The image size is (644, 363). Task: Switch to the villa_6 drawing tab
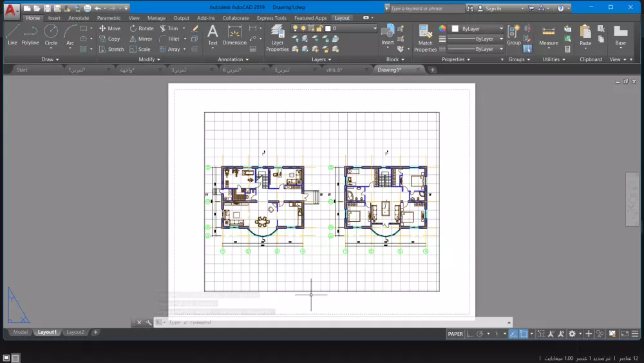[334, 70]
